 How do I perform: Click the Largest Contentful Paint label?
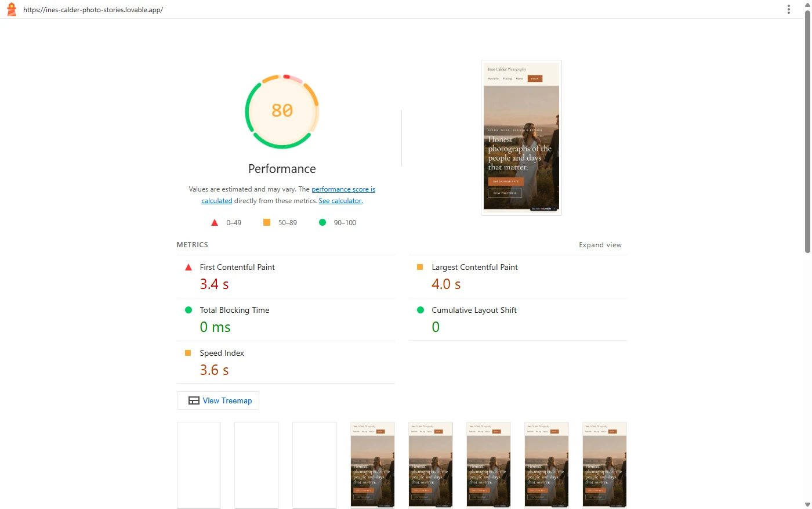(x=474, y=267)
